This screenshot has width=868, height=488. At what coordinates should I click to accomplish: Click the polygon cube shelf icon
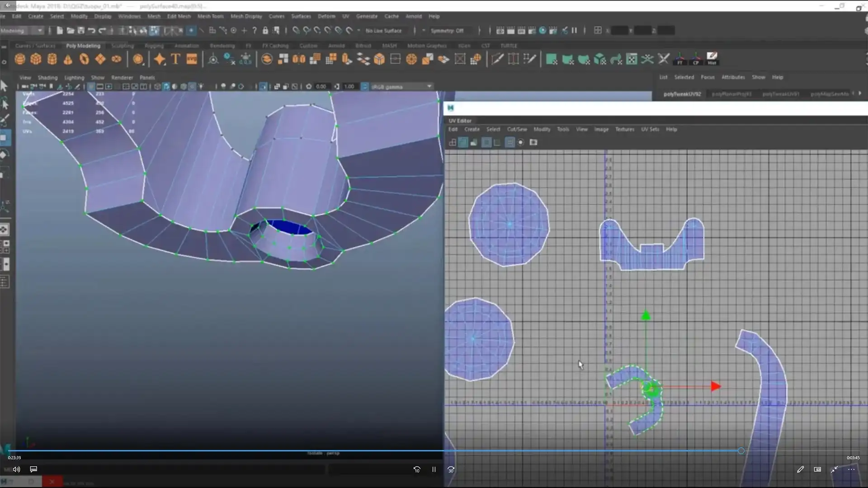[36, 59]
